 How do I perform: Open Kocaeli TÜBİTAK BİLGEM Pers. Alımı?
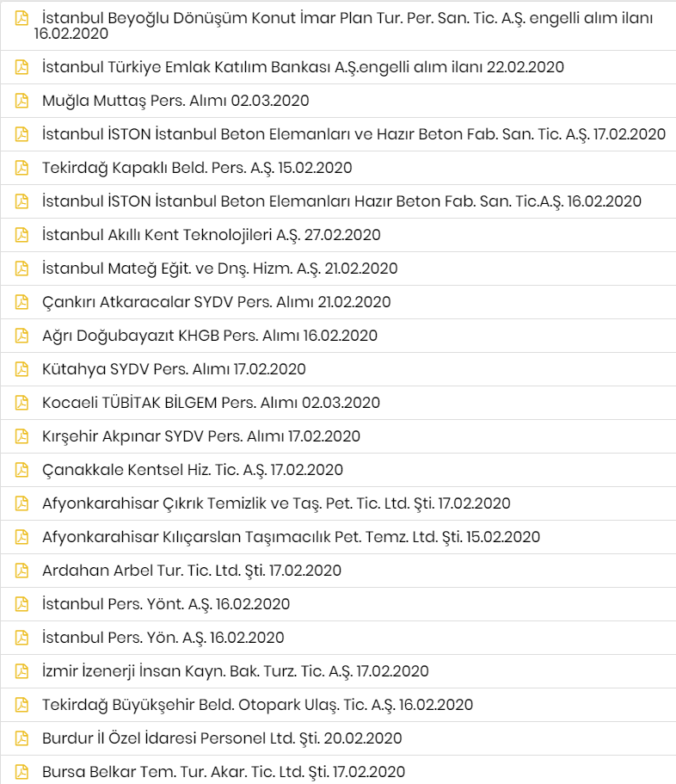pos(212,403)
